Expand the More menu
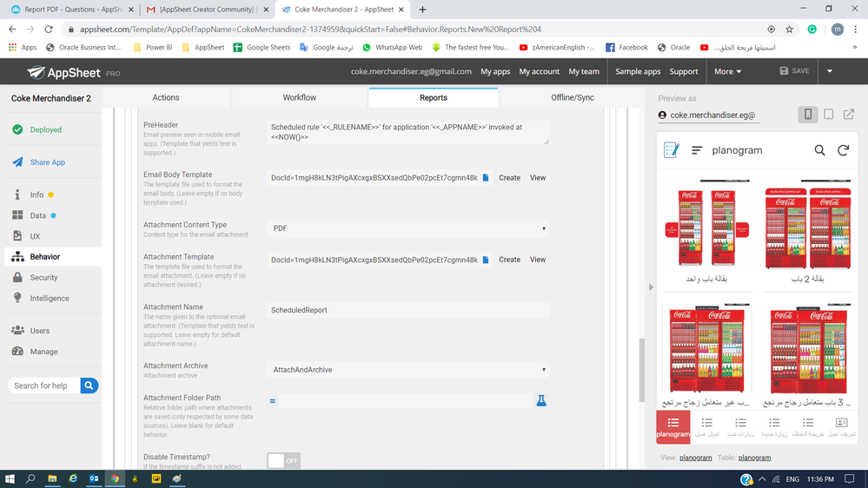 click(727, 71)
